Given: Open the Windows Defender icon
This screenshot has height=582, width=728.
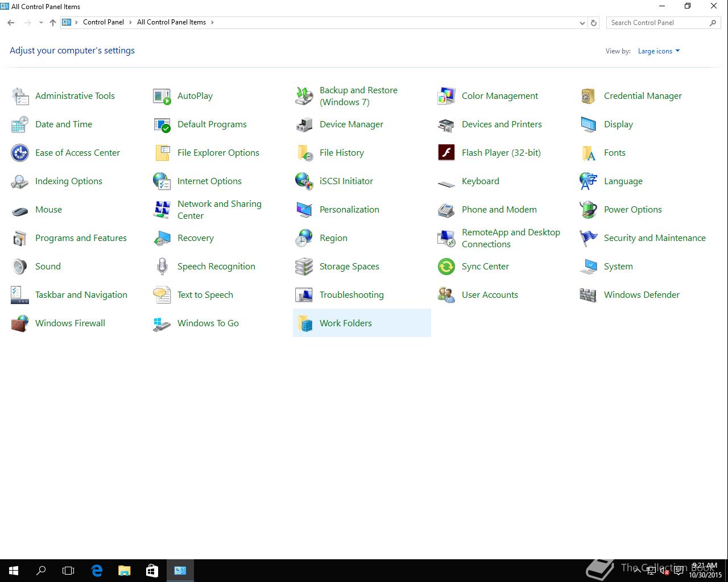Looking at the screenshot, I should tap(589, 295).
